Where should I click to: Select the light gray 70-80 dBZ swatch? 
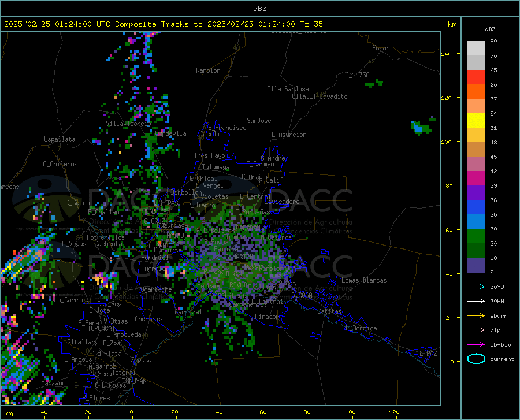pos(476,49)
